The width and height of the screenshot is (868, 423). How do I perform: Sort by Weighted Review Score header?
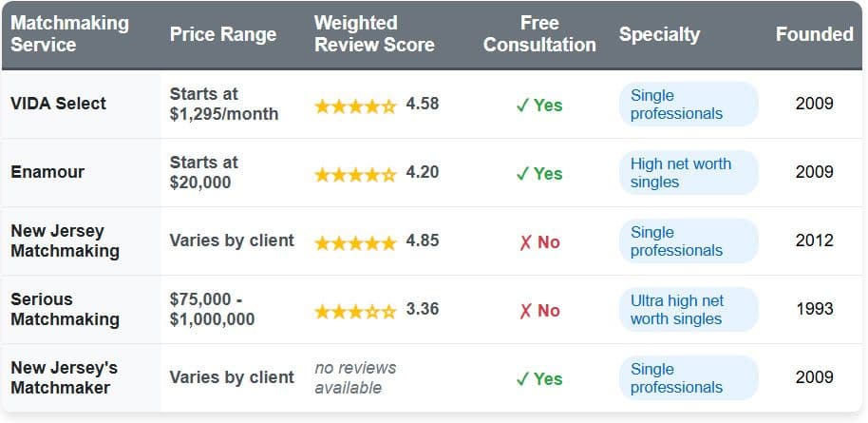[374, 34]
